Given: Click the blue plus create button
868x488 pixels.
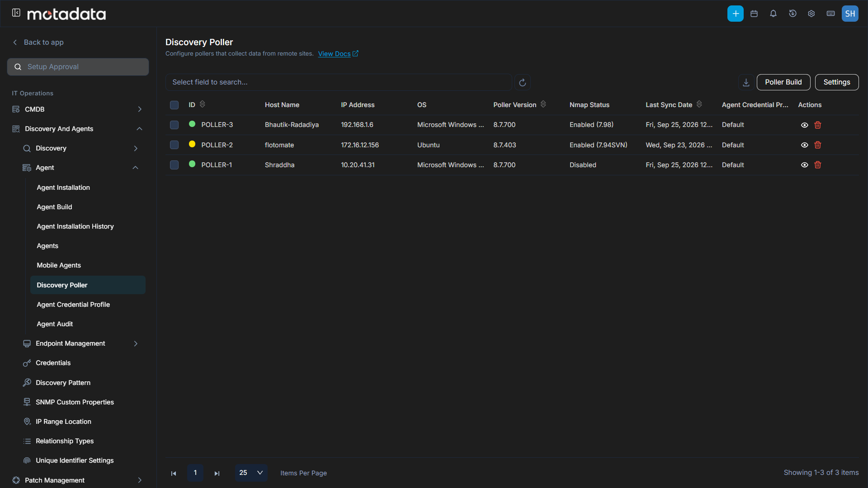Looking at the screenshot, I should (735, 14).
